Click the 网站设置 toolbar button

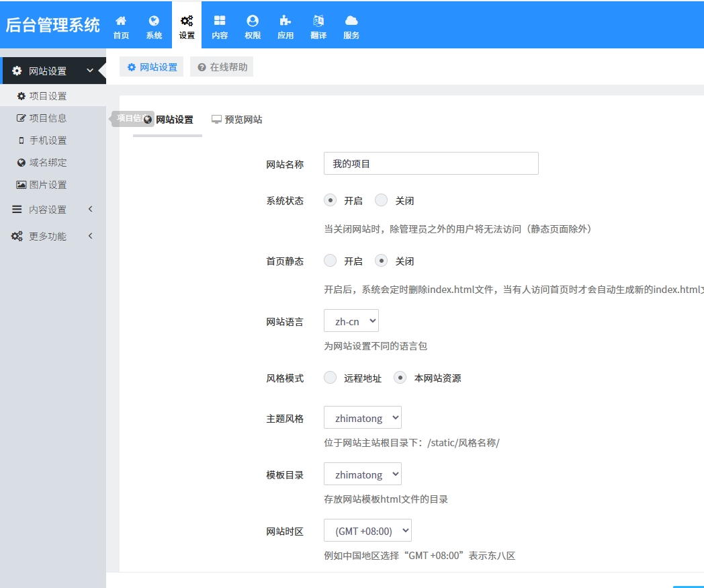click(152, 67)
